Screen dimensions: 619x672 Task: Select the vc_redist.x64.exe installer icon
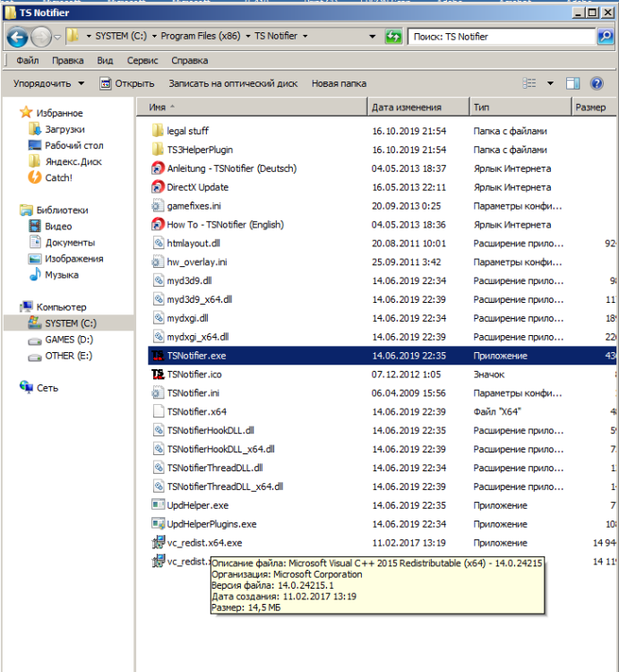click(x=158, y=542)
